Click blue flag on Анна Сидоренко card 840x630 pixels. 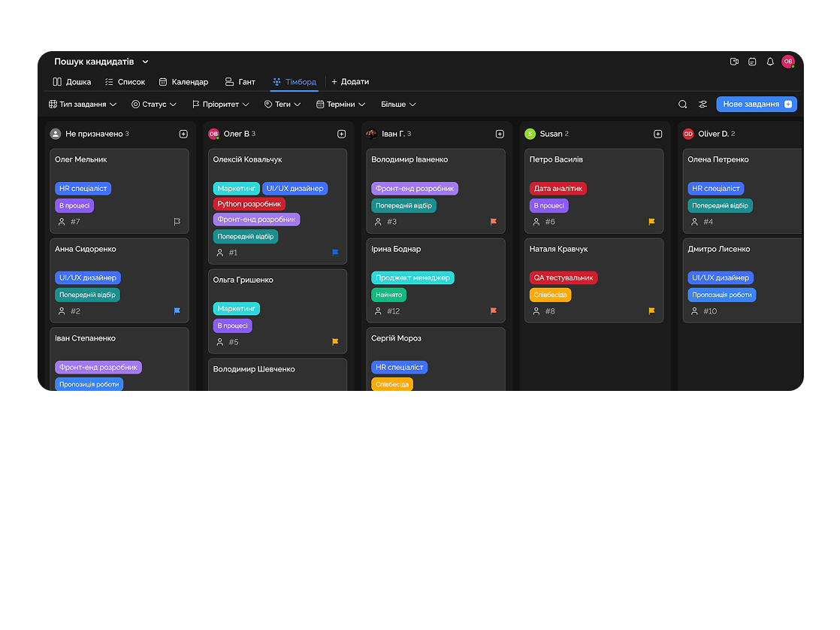pyautogui.click(x=177, y=311)
